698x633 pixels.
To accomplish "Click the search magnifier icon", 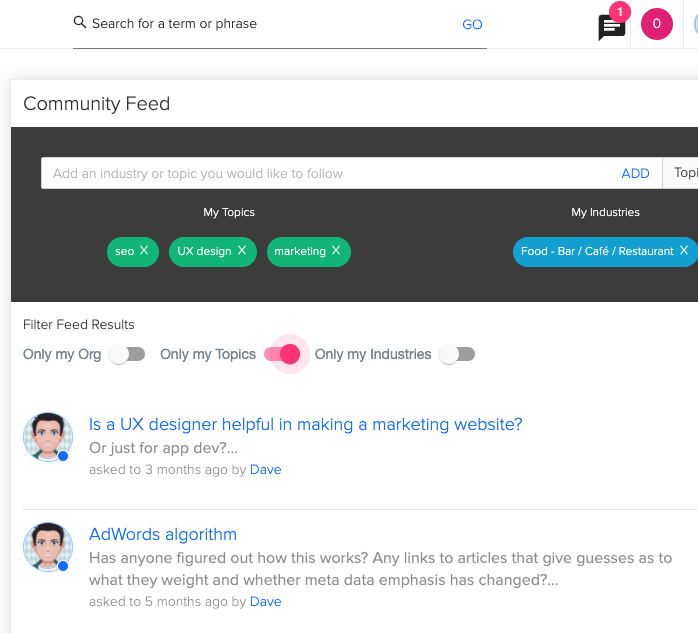I will [79, 22].
